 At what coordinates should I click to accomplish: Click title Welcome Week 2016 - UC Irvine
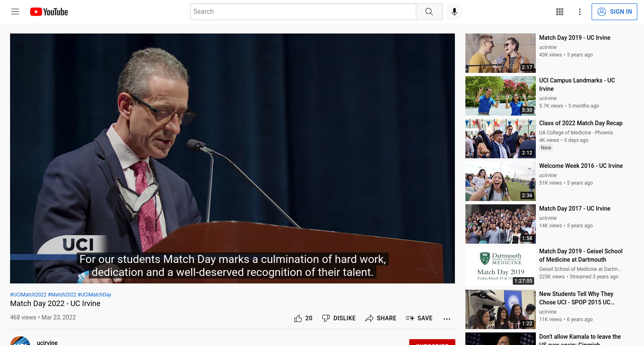click(581, 166)
